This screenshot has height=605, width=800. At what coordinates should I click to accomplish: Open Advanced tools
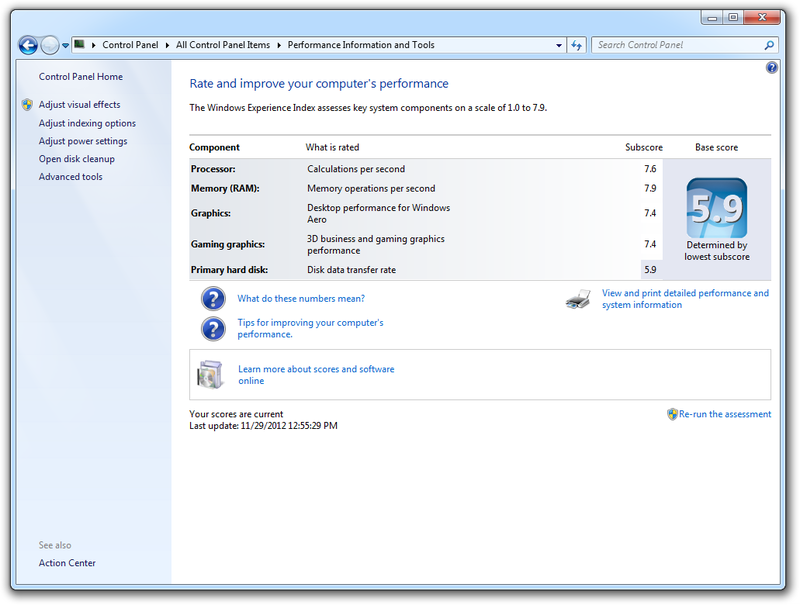click(x=70, y=177)
